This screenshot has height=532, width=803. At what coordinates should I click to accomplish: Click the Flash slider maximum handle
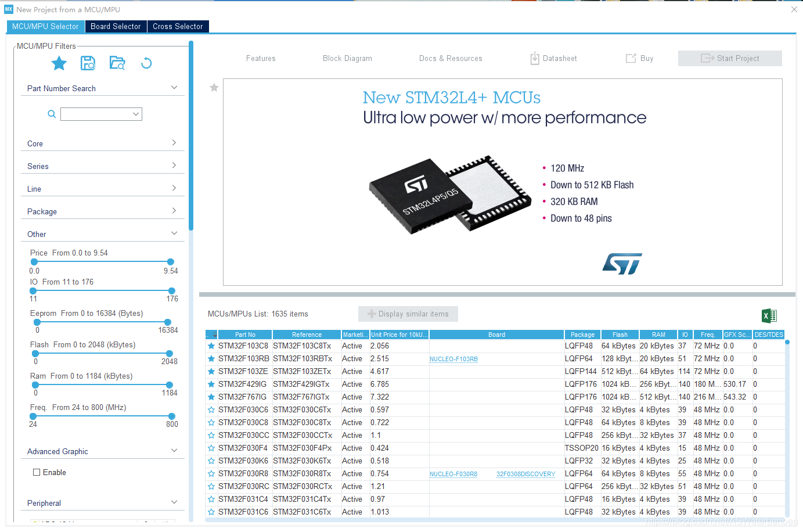[170, 354]
